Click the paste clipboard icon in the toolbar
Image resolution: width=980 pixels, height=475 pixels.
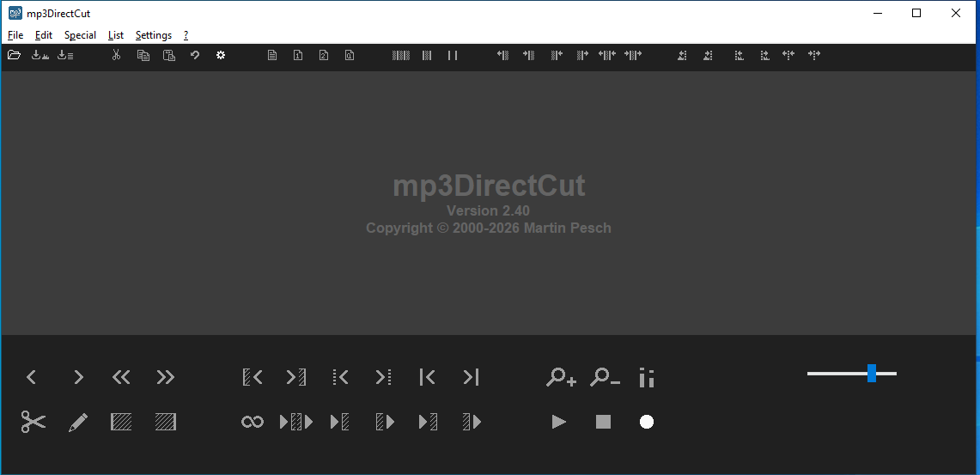click(168, 55)
